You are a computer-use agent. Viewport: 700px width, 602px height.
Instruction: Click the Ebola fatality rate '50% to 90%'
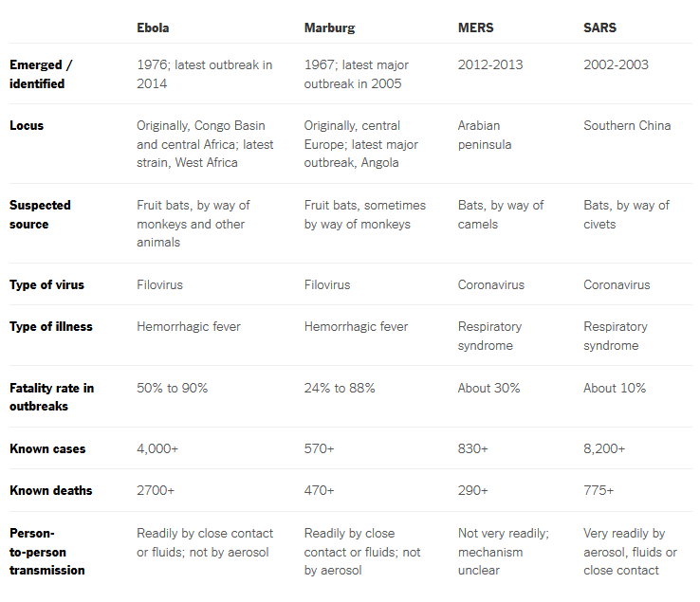173,388
